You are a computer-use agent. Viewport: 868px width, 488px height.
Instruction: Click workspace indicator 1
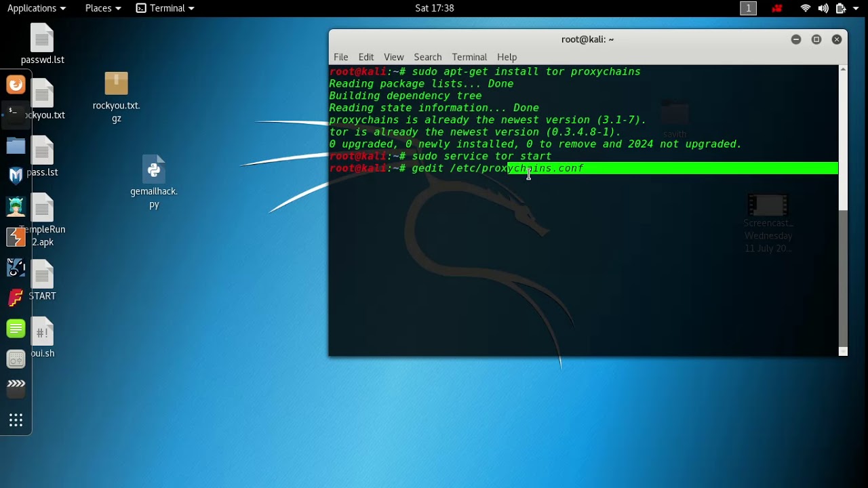[748, 8]
